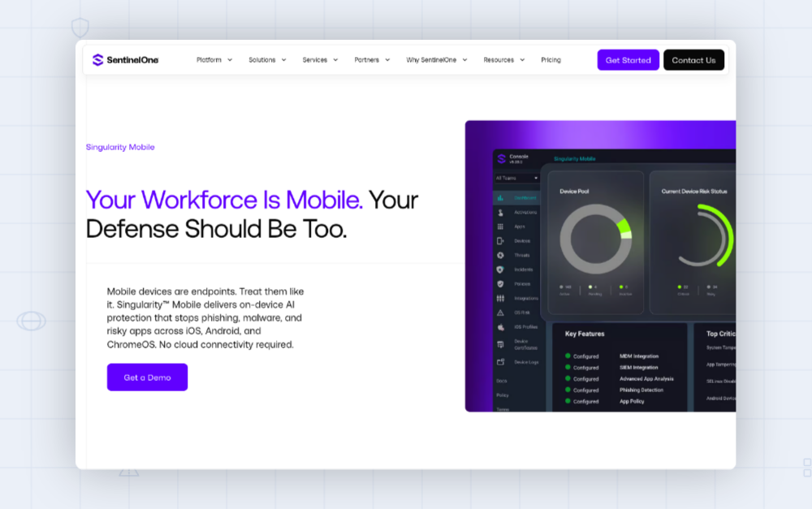Click the App Policy feature label
This screenshot has height=509, width=812.
pyautogui.click(x=632, y=401)
